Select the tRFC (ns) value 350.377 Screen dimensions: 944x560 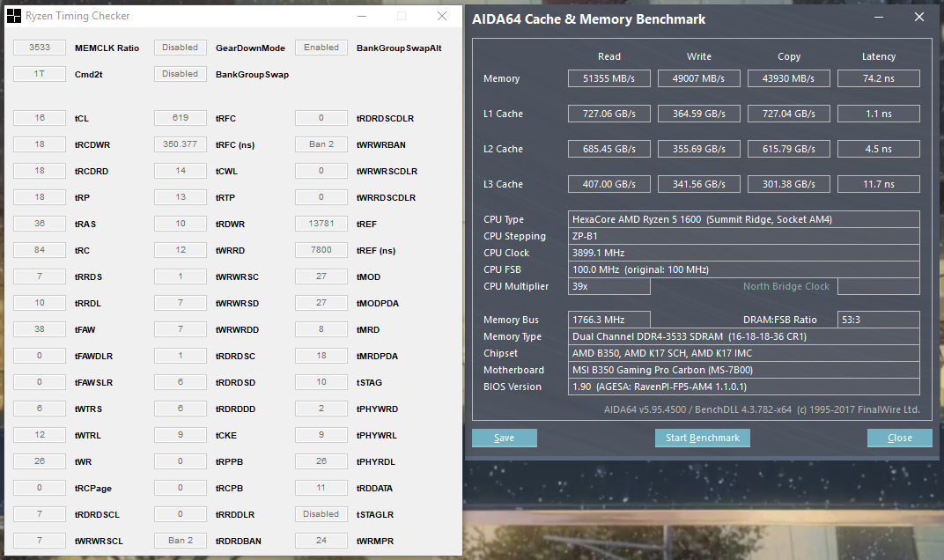pyautogui.click(x=181, y=144)
